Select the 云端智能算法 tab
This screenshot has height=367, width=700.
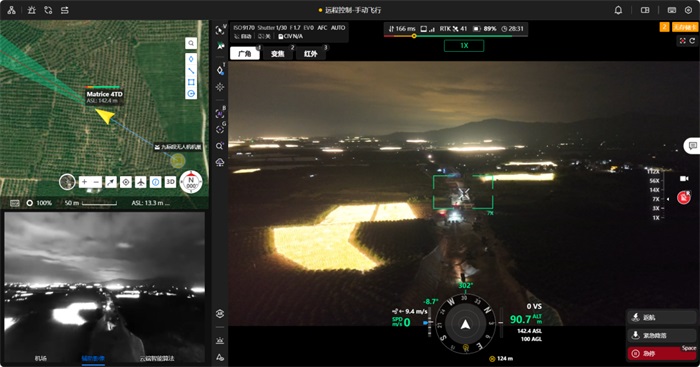[x=157, y=358]
